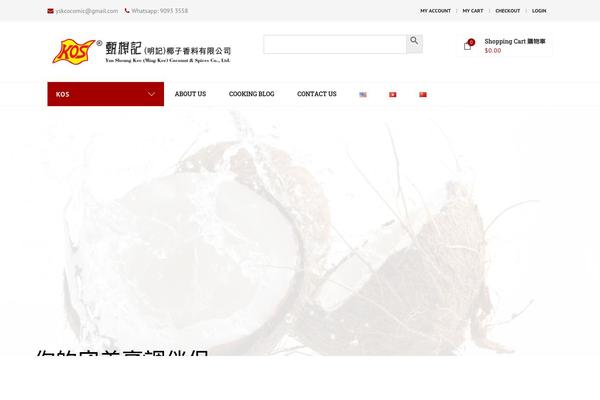Focus the product search input field

(335, 44)
